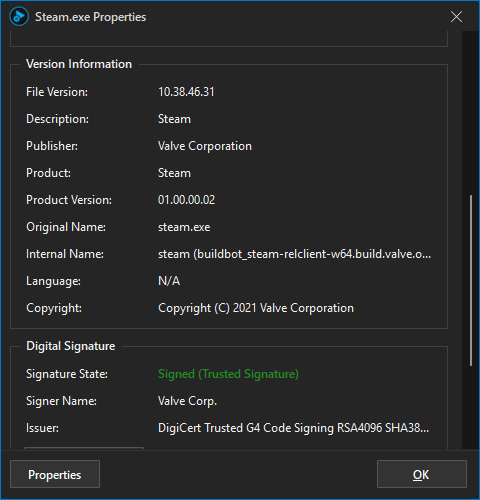
Task: Click the Description value Steam
Action: coord(174,119)
